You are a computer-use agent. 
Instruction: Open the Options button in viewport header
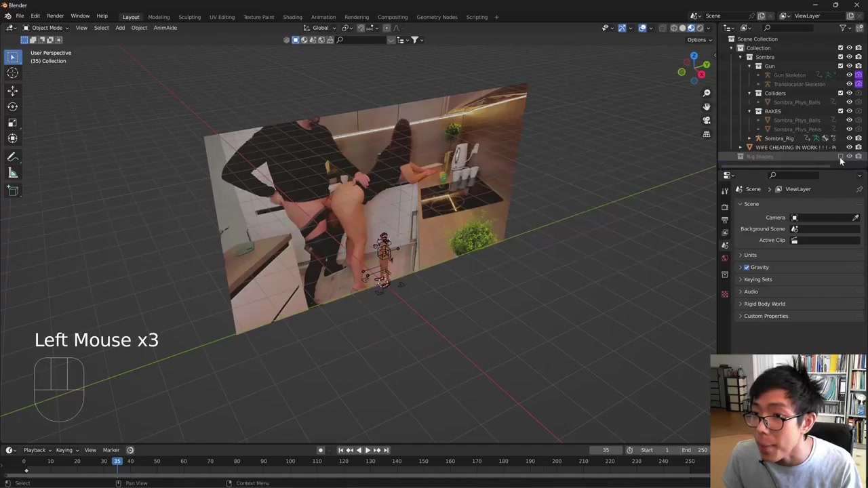(698, 39)
